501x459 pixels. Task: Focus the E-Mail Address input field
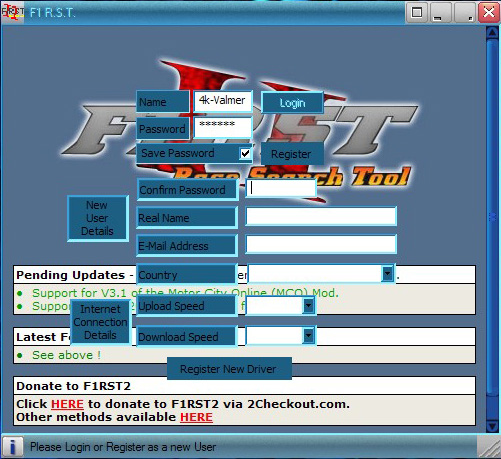pyautogui.click(x=321, y=244)
